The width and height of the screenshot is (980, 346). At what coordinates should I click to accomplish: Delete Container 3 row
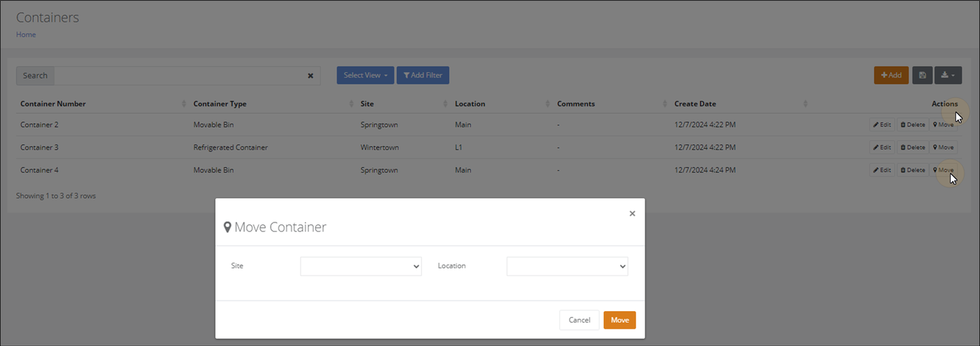[x=913, y=147]
